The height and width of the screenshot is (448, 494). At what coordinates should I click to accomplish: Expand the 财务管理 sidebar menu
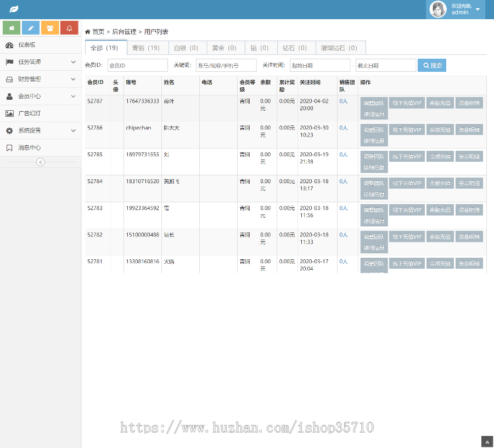pyautogui.click(x=41, y=80)
